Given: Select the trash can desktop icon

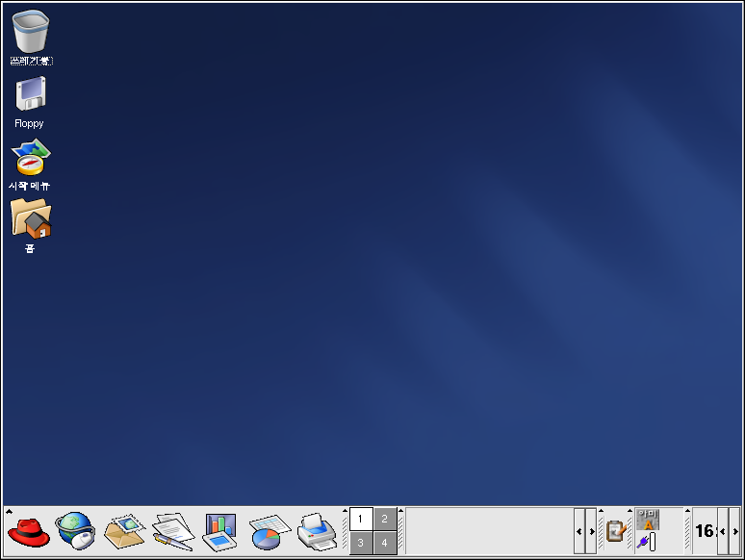Looking at the screenshot, I should point(31,32).
